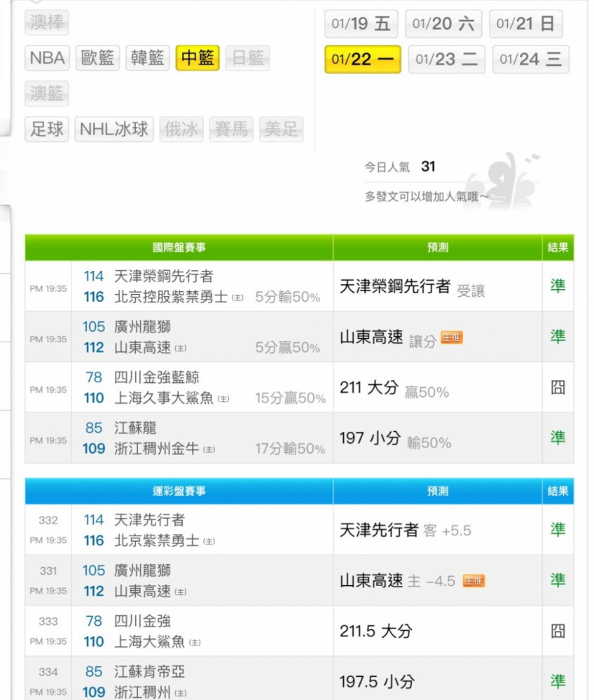Click prediction 211.5 大分

coord(375,631)
